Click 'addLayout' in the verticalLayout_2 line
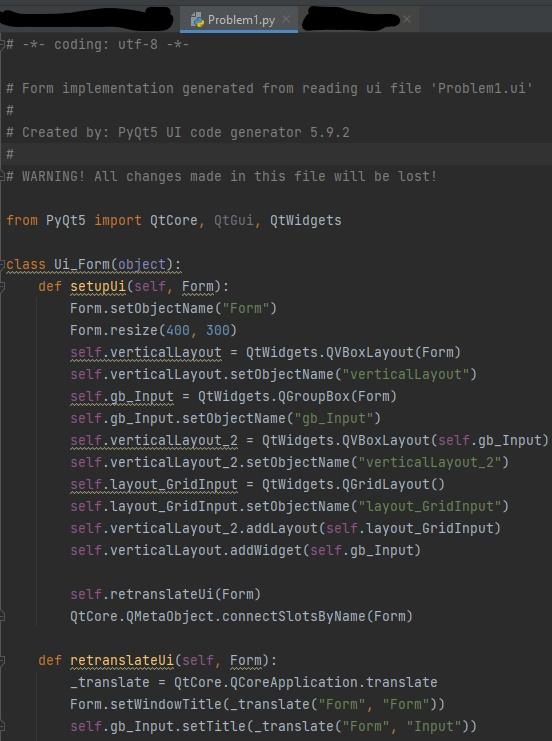The height and width of the screenshot is (741, 552). pos(282,528)
